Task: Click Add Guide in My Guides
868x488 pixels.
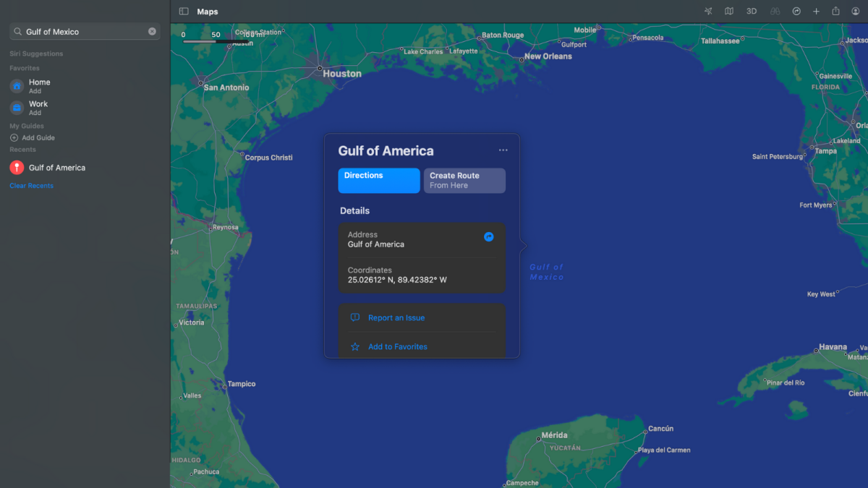Action: [33, 138]
